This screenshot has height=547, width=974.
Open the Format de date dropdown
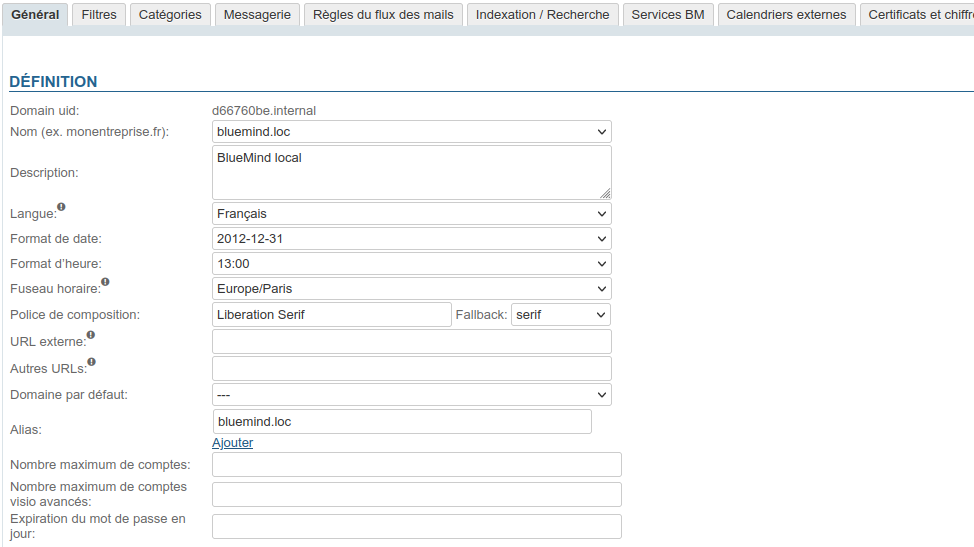click(411, 239)
